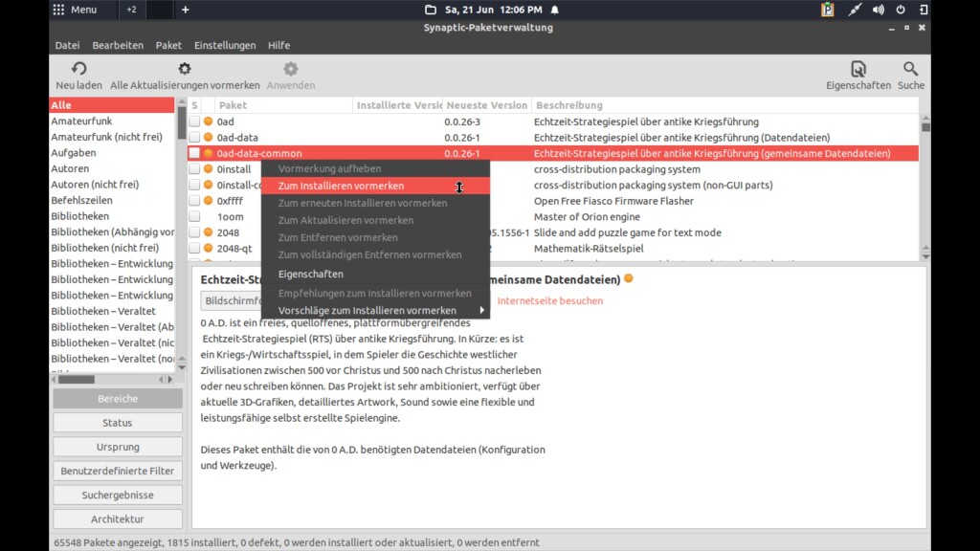Image resolution: width=980 pixels, height=551 pixels.
Task: Open the Suche magnifier icon
Action: coord(911,68)
